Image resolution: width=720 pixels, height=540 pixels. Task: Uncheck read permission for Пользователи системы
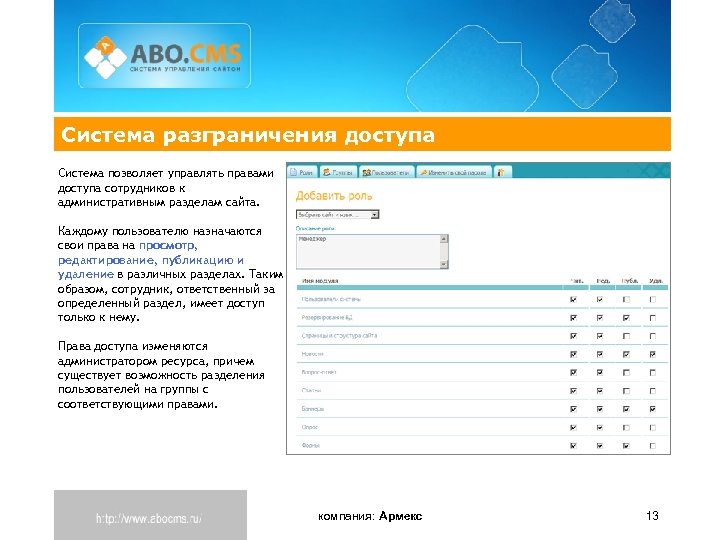point(573,299)
